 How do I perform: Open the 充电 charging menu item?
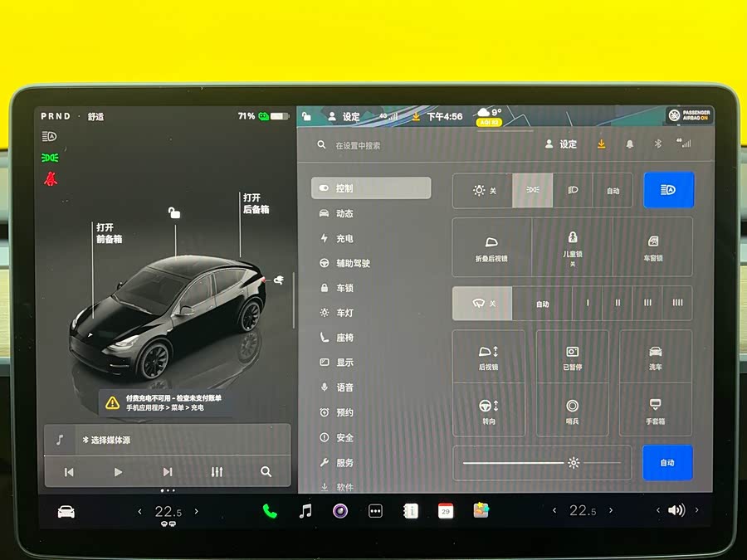pos(336,238)
